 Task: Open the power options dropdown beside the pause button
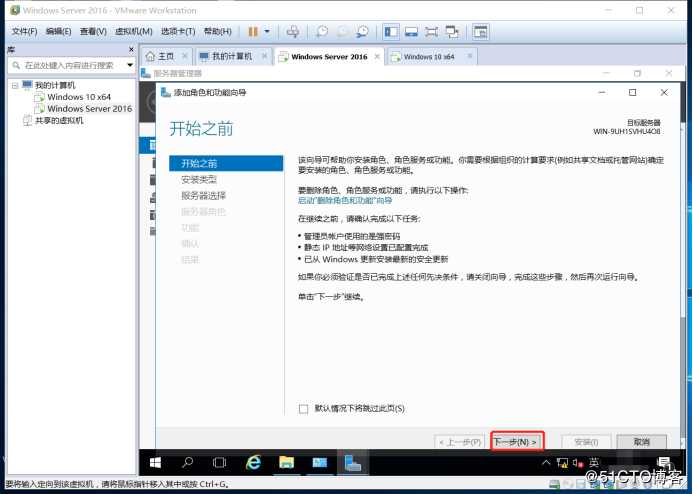point(267,31)
